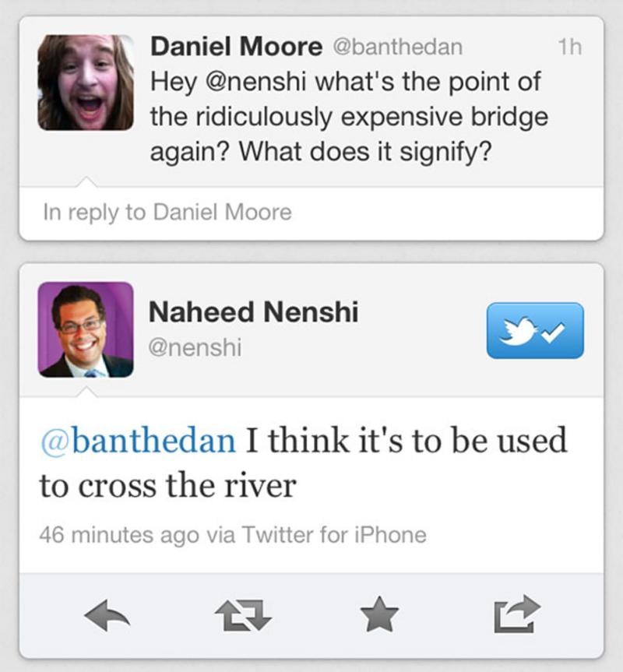Select the gray @banthedan handle beside Daniel Moore

point(397,47)
